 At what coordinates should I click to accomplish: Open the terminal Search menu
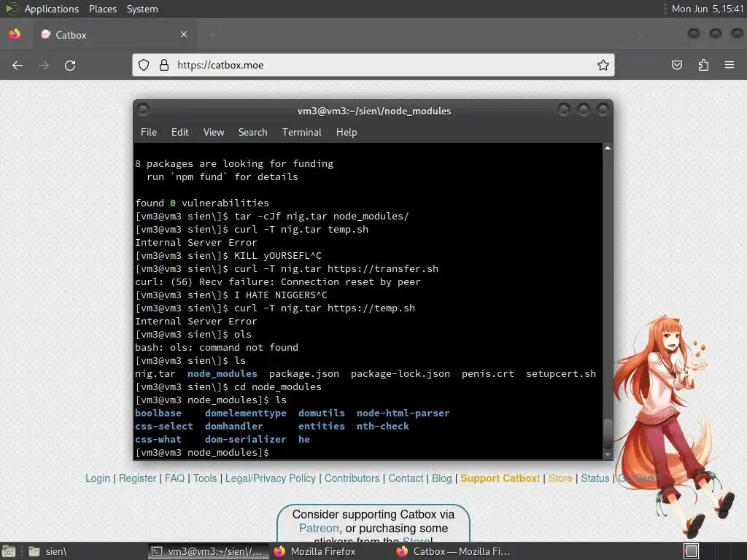(x=252, y=133)
